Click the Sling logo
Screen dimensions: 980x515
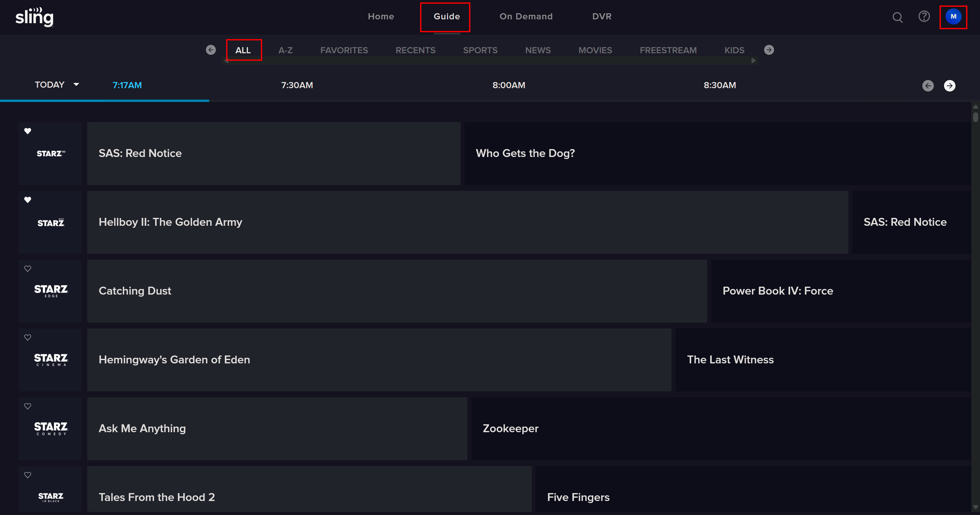coord(34,17)
